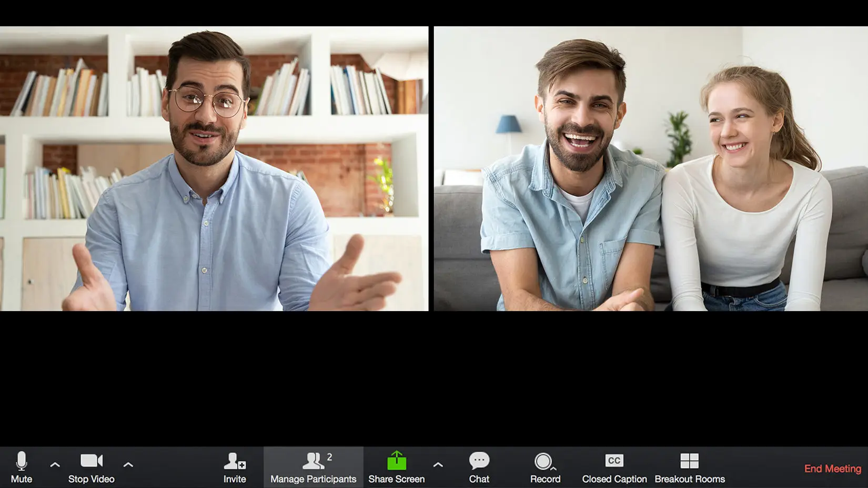Screen dimensions: 868x488
Task: Click the participant count number 2
Action: coord(329,457)
